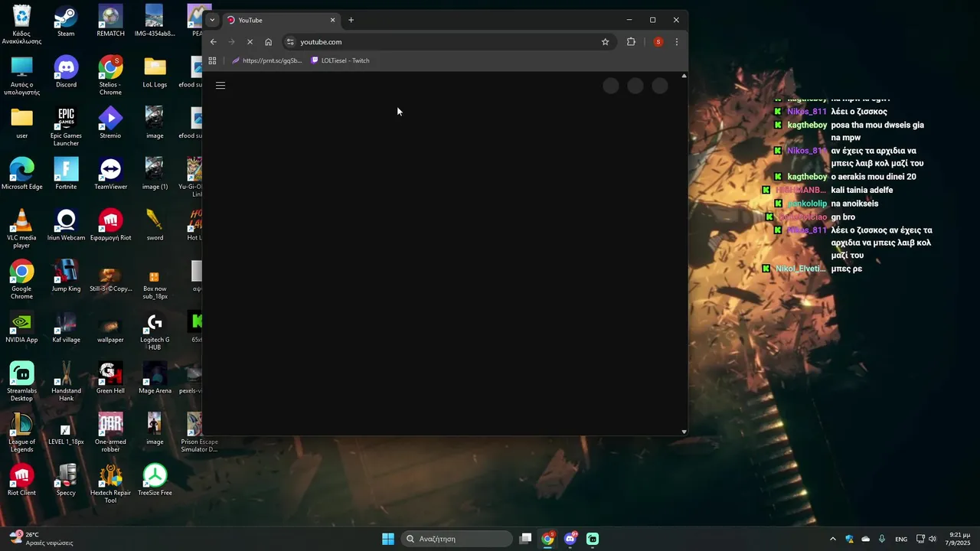Open the VLC media player shortcut
Viewport: 980px width, 551px height.
(21, 229)
